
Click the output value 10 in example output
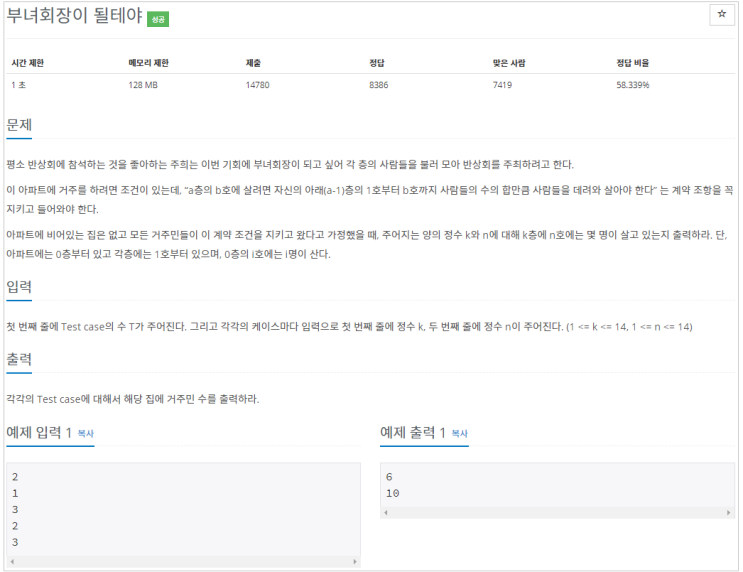[x=392, y=493]
